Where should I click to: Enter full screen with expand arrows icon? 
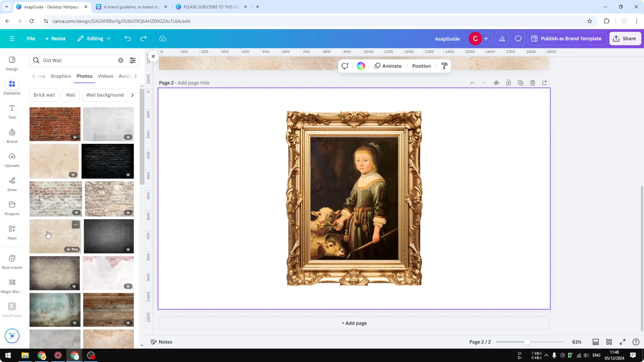coord(623,342)
